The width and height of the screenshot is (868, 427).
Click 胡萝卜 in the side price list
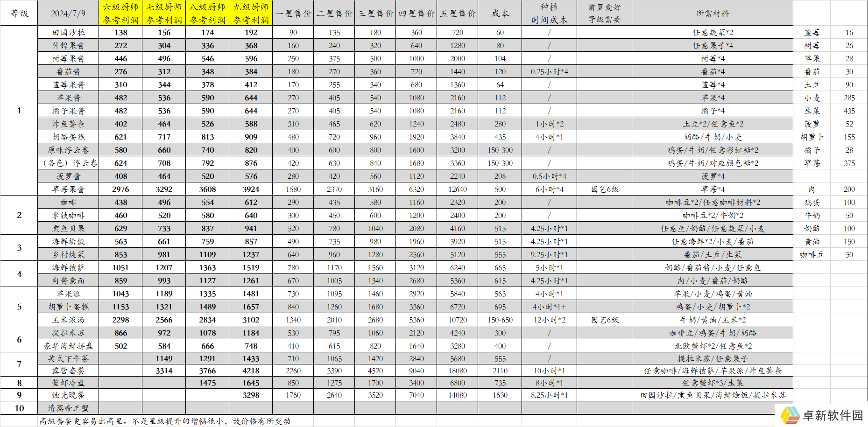tap(812, 137)
